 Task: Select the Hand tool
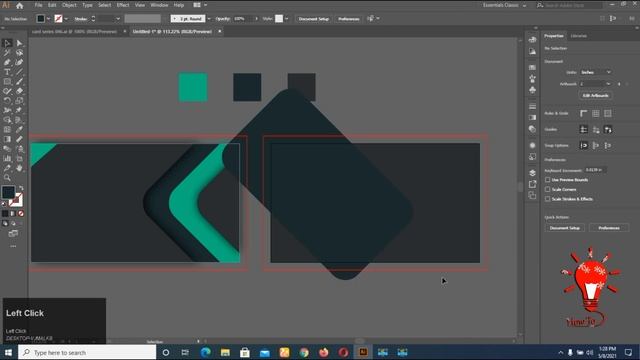[x=19, y=168]
